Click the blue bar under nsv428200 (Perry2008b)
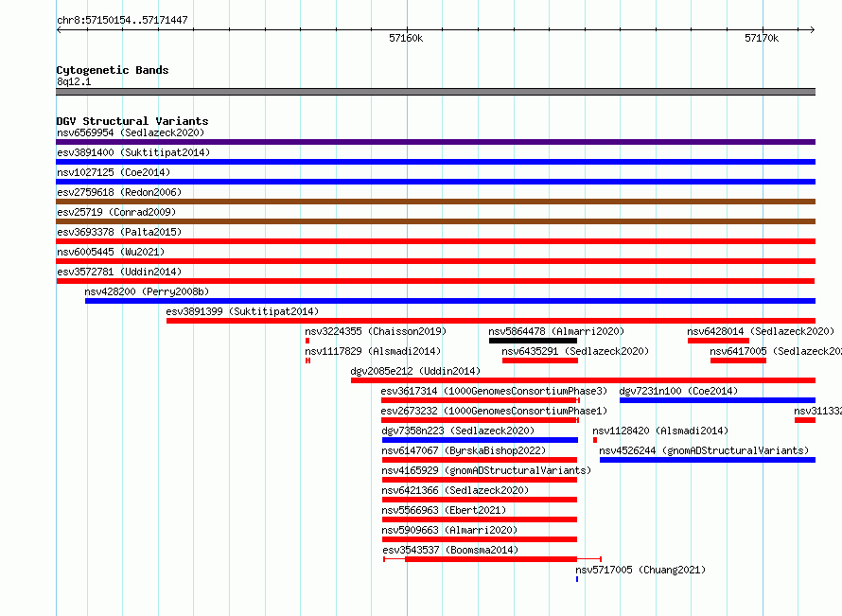The height and width of the screenshot is (616, 842). tap(450, 301)
